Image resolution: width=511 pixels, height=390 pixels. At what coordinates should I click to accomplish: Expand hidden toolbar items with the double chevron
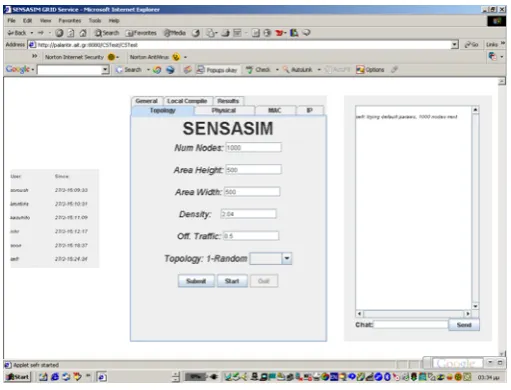(x=35, y=56)
